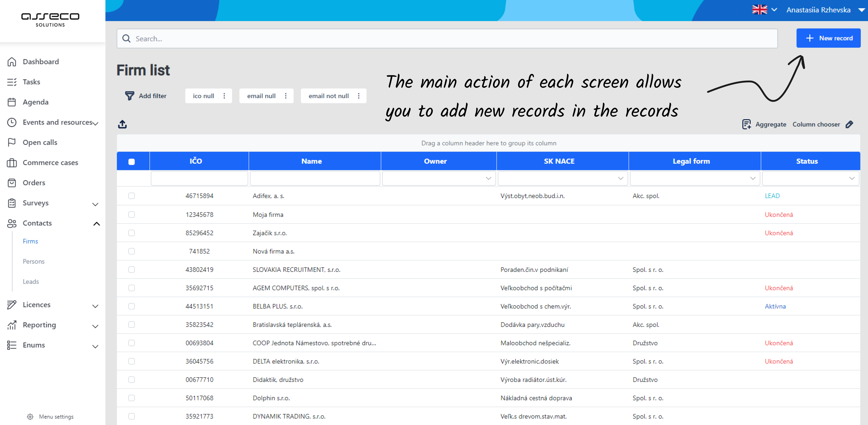Check the row for Zajačik s.r.o.
The width and height of the screenshot is (868, 425).
[131, 233]
